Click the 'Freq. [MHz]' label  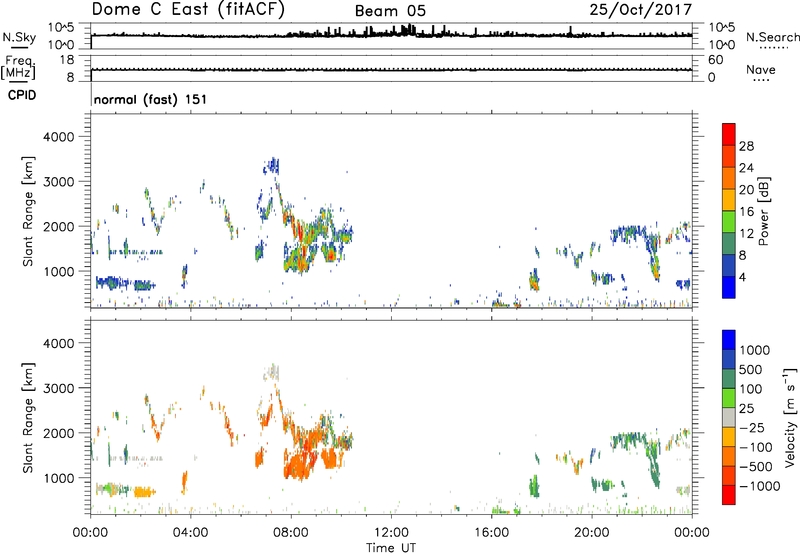coord(18,68)
